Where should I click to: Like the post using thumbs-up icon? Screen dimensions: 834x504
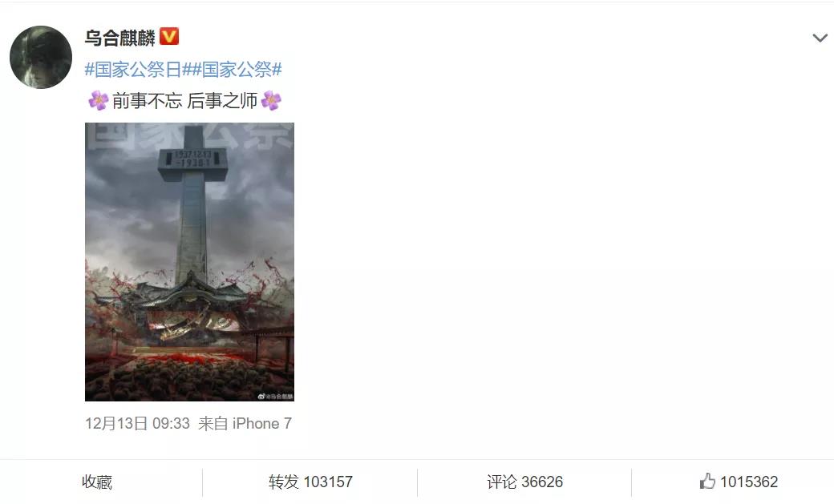(x=707, y=481)
